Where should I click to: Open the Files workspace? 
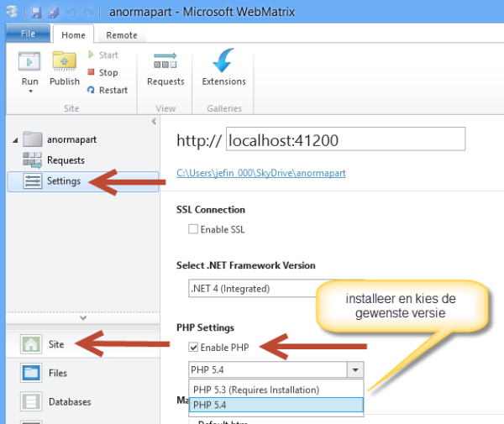[x=83, y=373]
